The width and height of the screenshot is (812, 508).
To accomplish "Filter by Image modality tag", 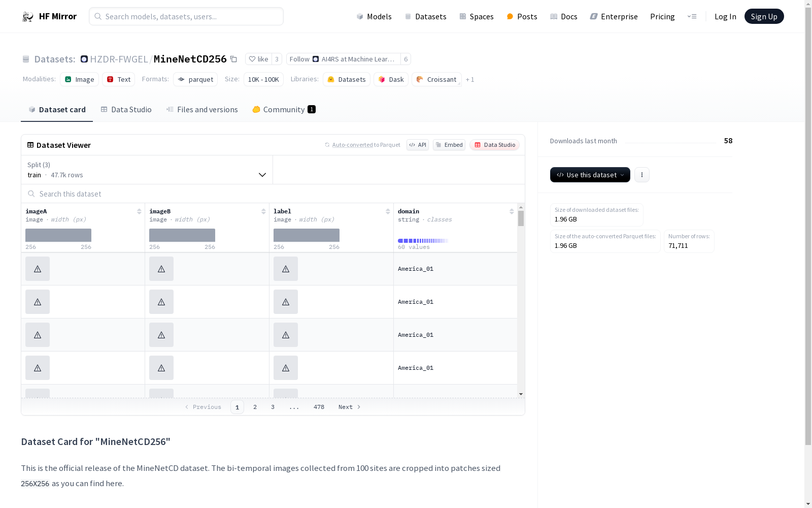I will point(79,79).
